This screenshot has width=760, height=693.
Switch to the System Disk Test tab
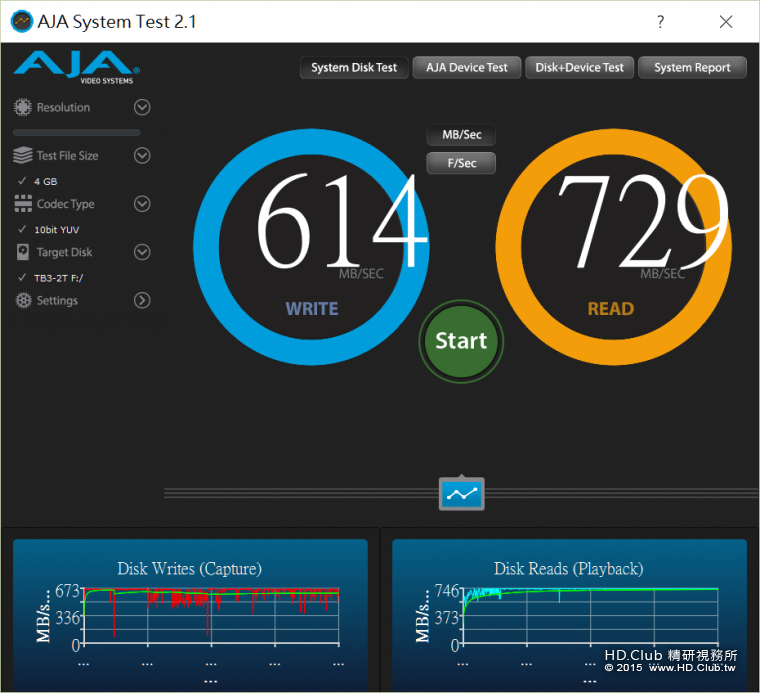coord(353,68)
